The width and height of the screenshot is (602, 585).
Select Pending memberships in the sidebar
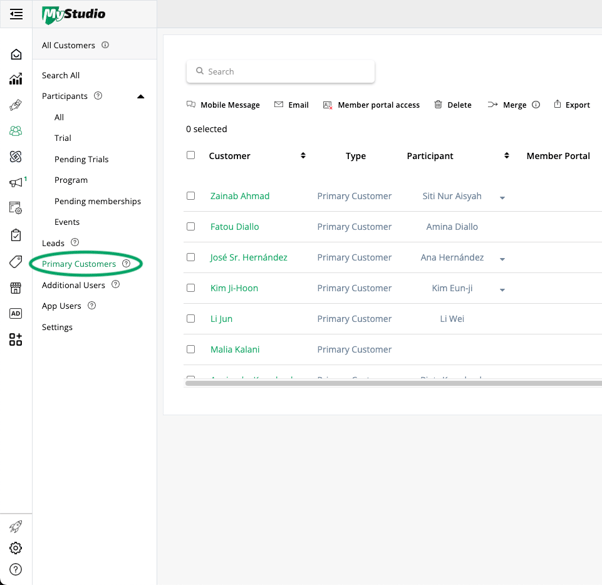click(97, 201)
